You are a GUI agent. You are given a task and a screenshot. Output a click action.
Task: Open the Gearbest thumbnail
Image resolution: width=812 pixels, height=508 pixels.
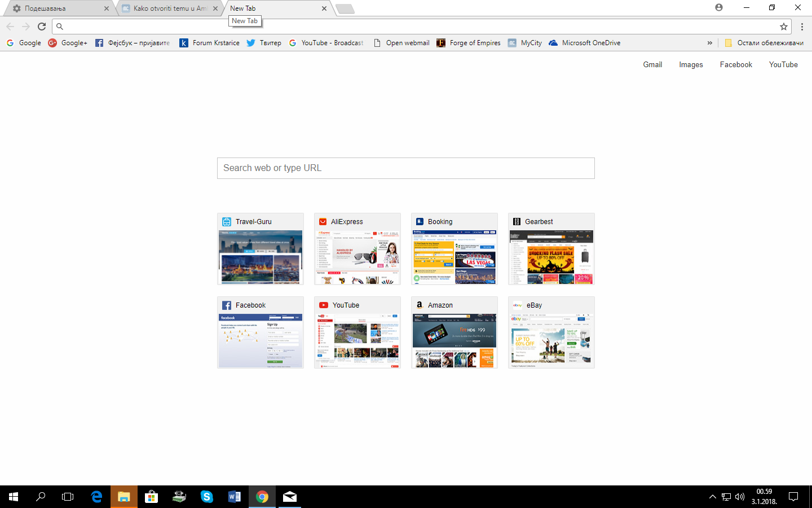551,249
